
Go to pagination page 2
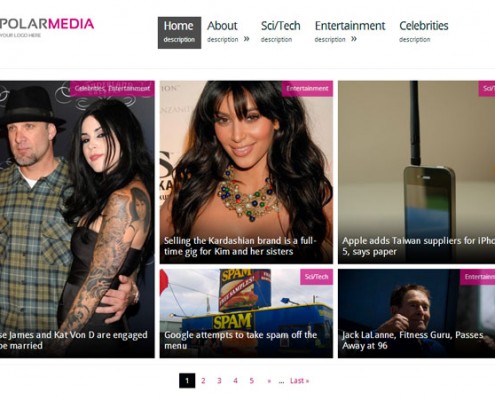(x=203, y=381)
